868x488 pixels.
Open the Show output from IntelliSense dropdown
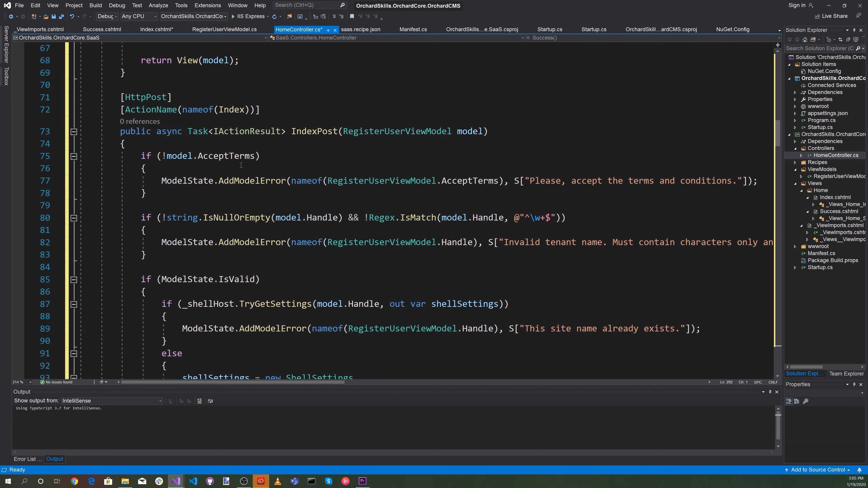click(x=112, y=401)
